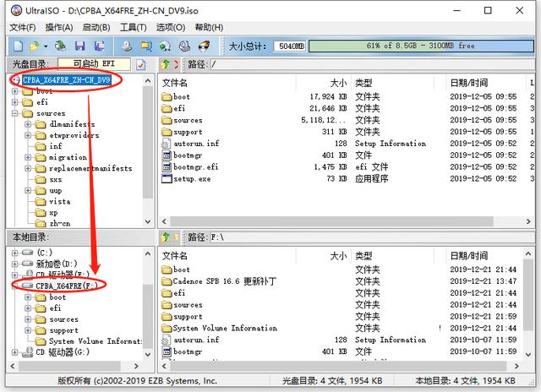Open the dropdown arrow next to Open icon

(46, 46)
